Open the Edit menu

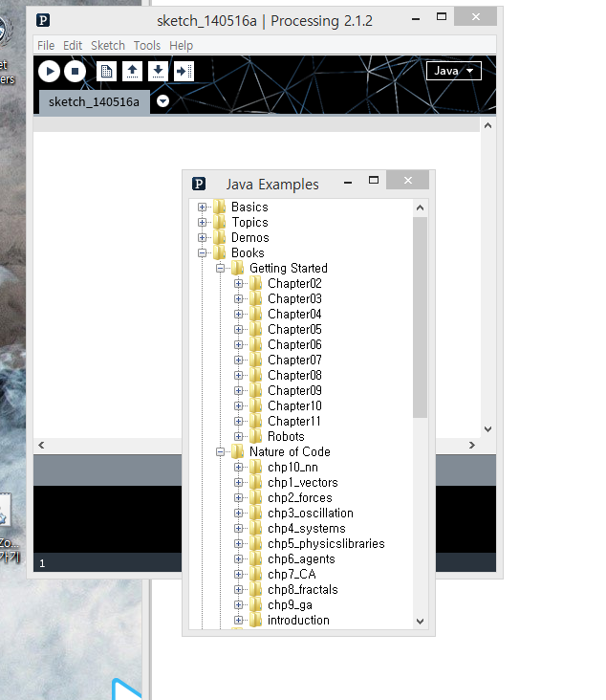click(73, 46)
